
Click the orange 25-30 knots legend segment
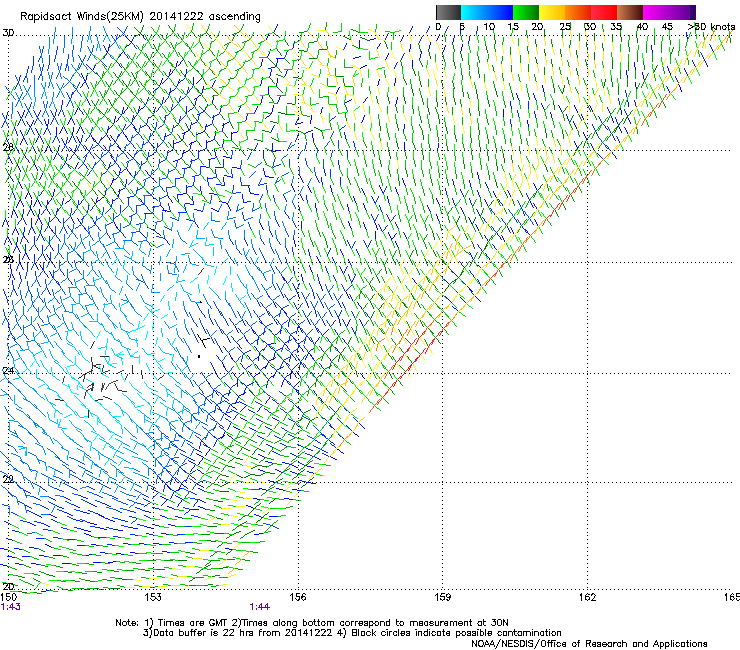(578, 12)
